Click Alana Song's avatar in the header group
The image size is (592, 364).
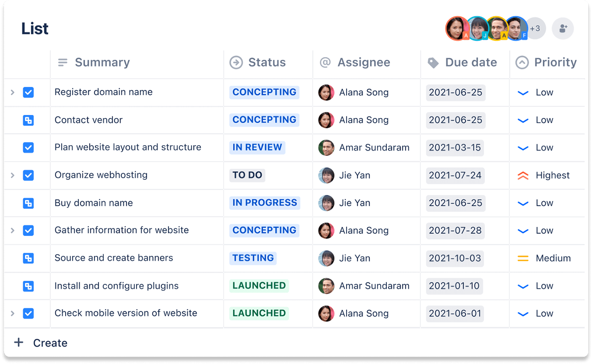click(x=457, y=28)
